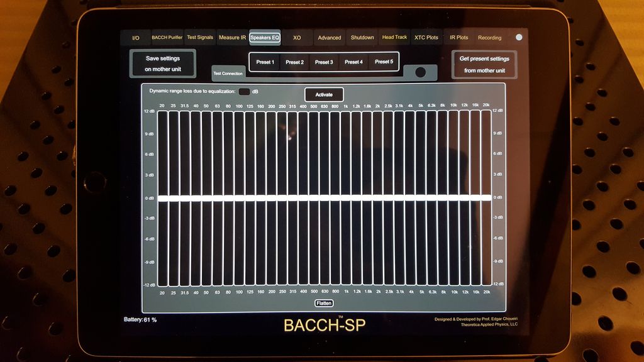The width and height of the screenshot is (644, 362).
Task: Adjust the 500 Hz EQ slider
Action: coord(314,198)
